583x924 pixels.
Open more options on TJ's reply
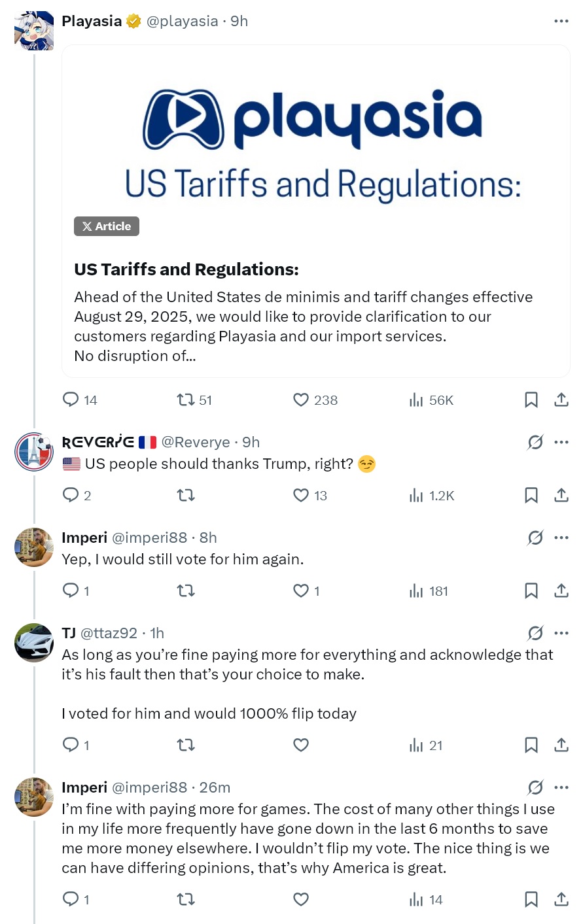click(x=561, y=633)
